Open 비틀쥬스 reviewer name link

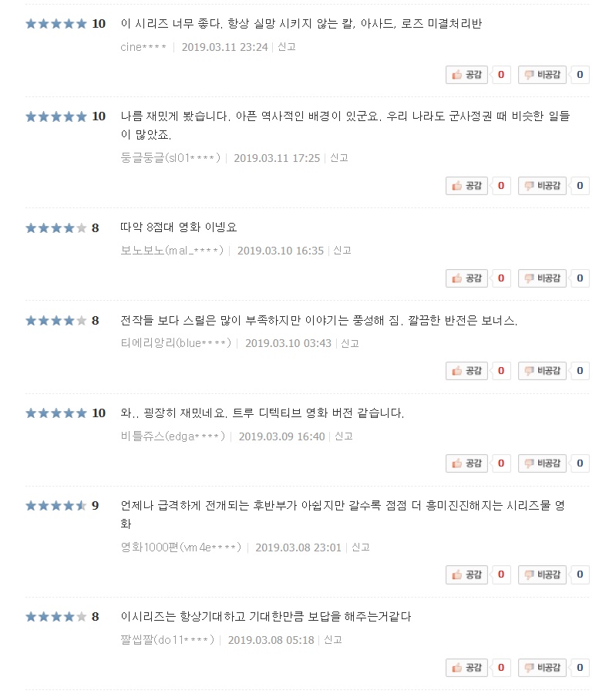pyautogui.click(x=173, y=436)
